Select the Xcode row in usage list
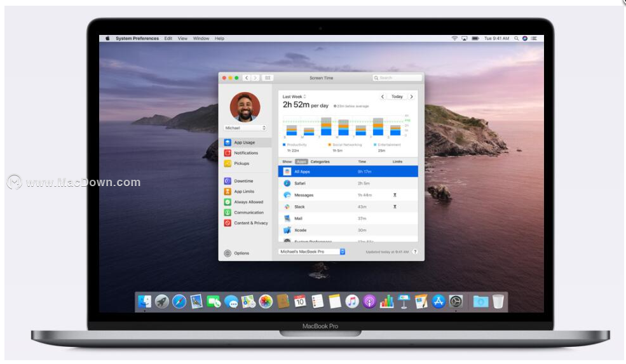This screenshot has height=364, width=626. (x=348, y=230)
